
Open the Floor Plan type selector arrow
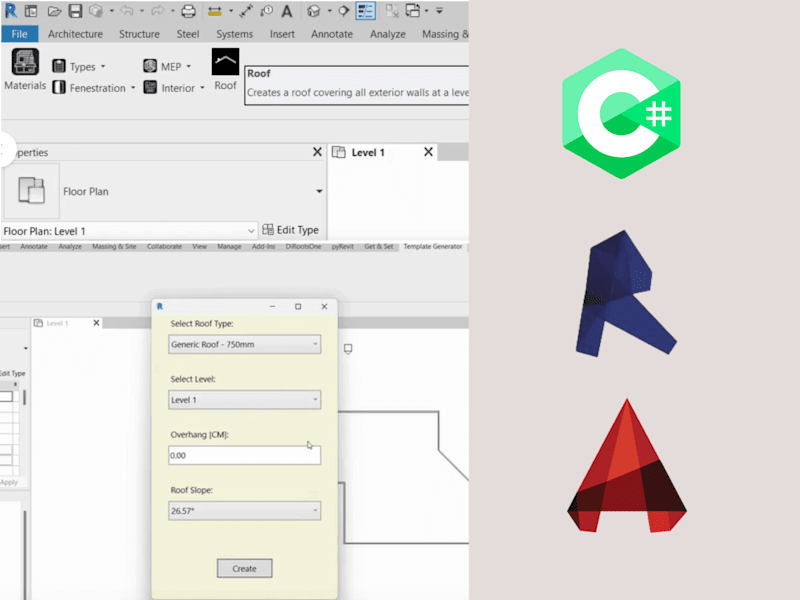tap(319, 191)
